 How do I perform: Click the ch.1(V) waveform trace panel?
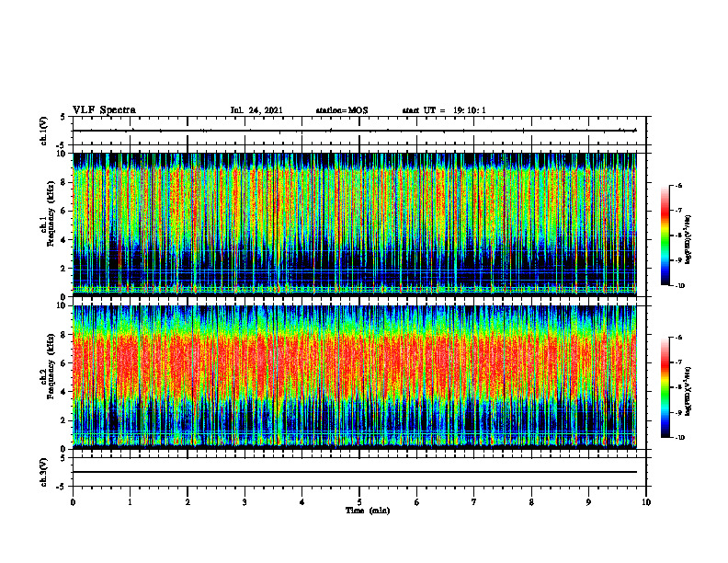point(359,131)
